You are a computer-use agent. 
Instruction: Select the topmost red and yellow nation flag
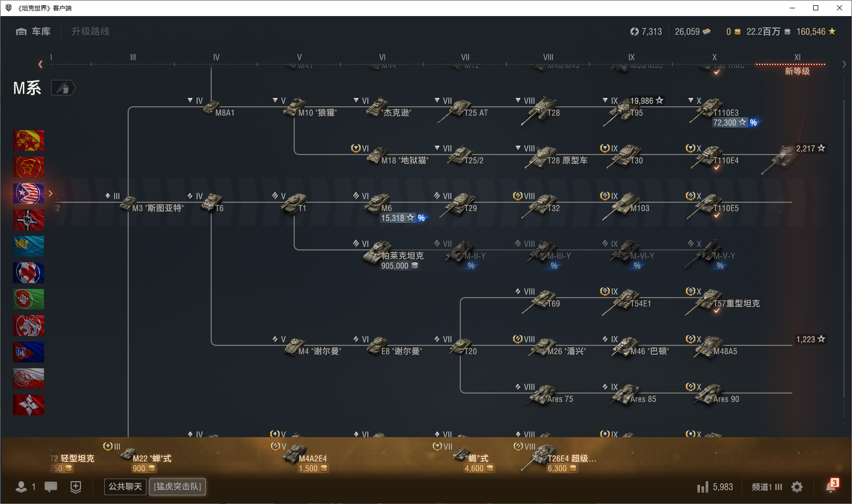29,141
